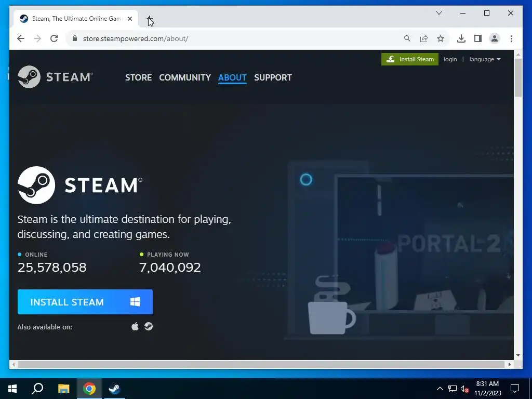Click the SteamOS availability icon
Screen dimensions: 532x399
(x=149, y=326)
